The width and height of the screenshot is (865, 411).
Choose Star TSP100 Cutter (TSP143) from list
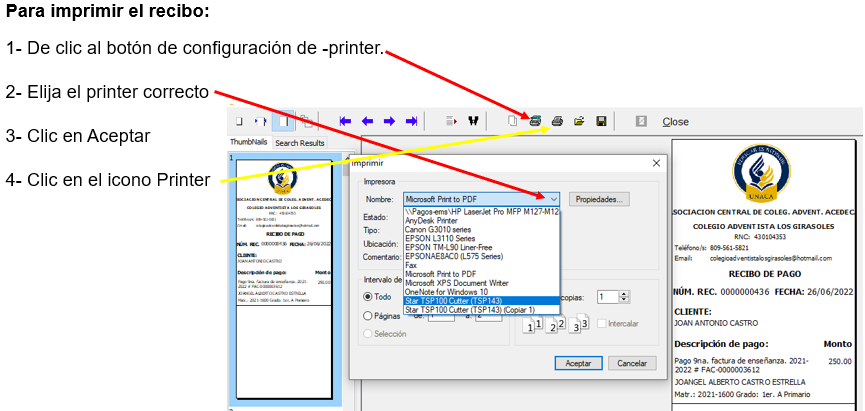coord(454,301)
